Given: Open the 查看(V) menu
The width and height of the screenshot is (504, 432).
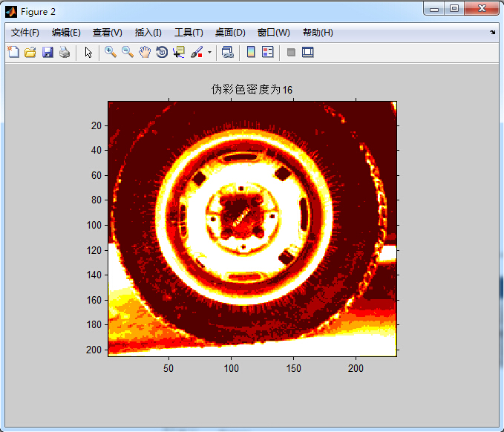Looking at the screenshot, I should coord(108,33).
